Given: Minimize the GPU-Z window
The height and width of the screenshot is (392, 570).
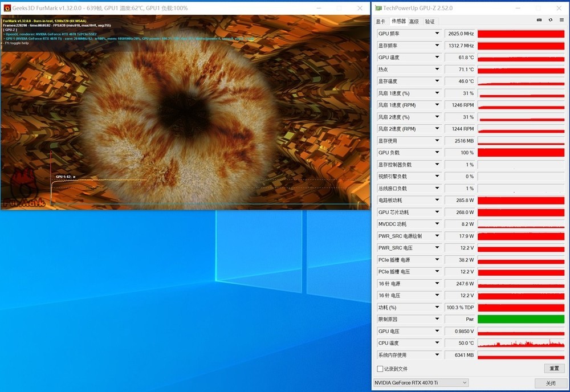Looking at the screenshot, I should click(x=518, y=8).
